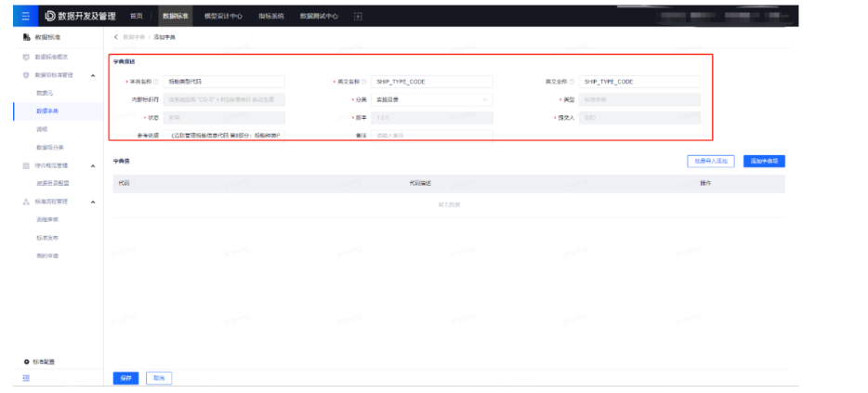Viewport: 868px width, 393px height.
Task: Click the disabled 版本 field showing 1.0.0
Action: tap(432, 118)
